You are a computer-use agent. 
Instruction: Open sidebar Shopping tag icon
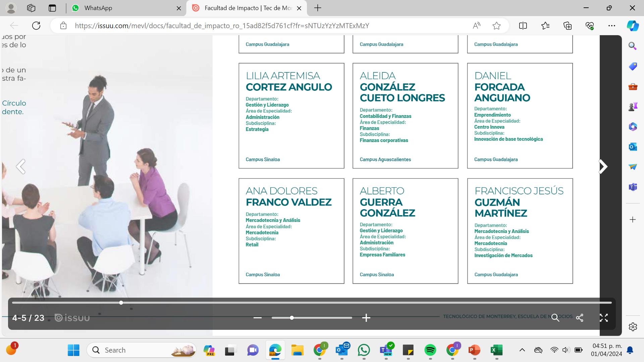pos(633,66)
